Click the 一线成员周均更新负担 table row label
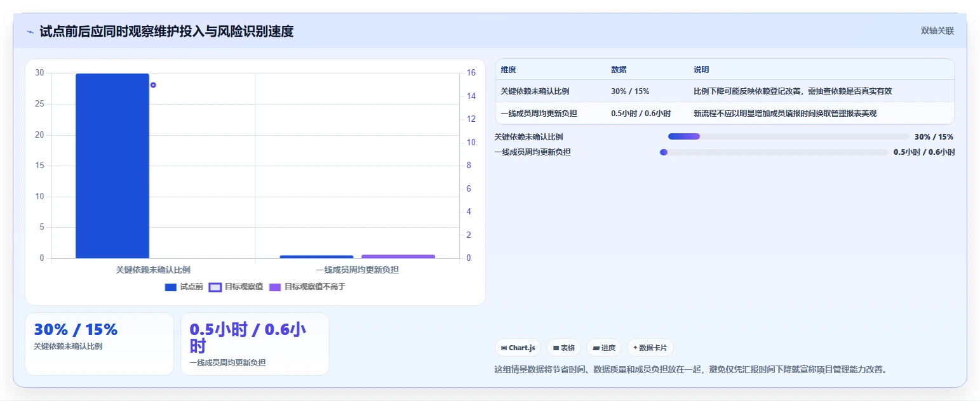 point(539,114)
